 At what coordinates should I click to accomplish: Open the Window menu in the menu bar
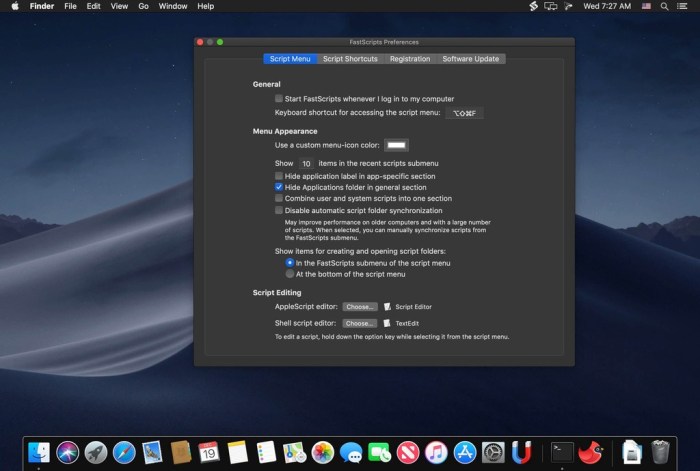pos(173,6)
